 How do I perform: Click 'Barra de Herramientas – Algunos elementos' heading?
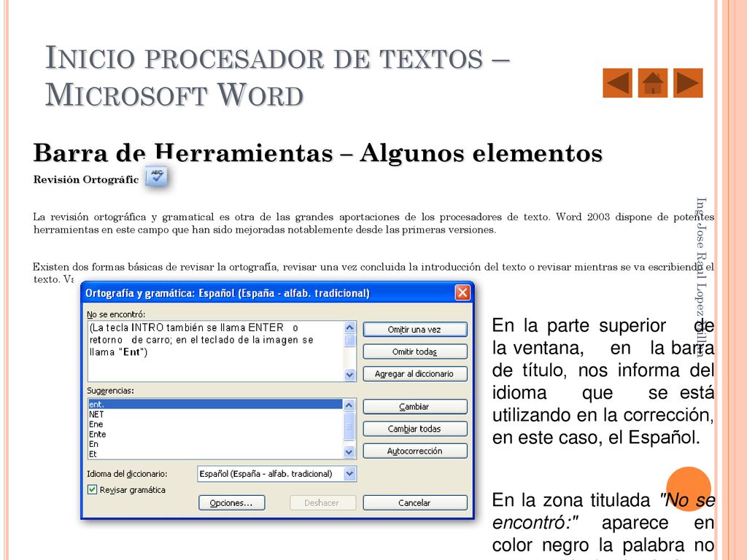pyautogui.click(x=318, y=153)
